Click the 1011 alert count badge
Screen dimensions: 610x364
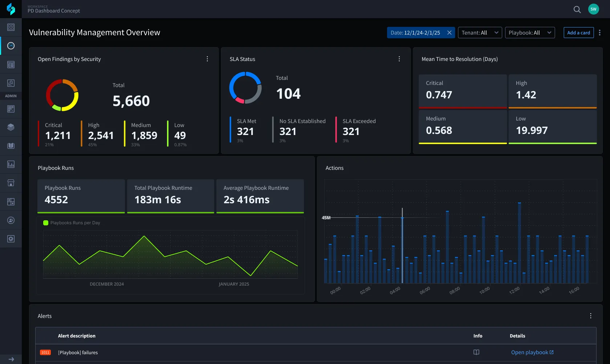click(x=45, y=352)
